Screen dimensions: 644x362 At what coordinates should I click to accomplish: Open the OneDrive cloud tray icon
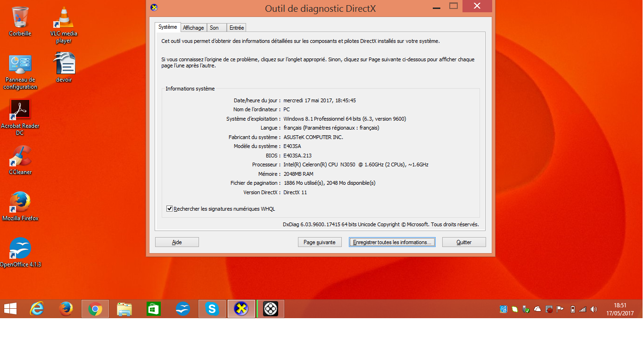pos(537,309)
